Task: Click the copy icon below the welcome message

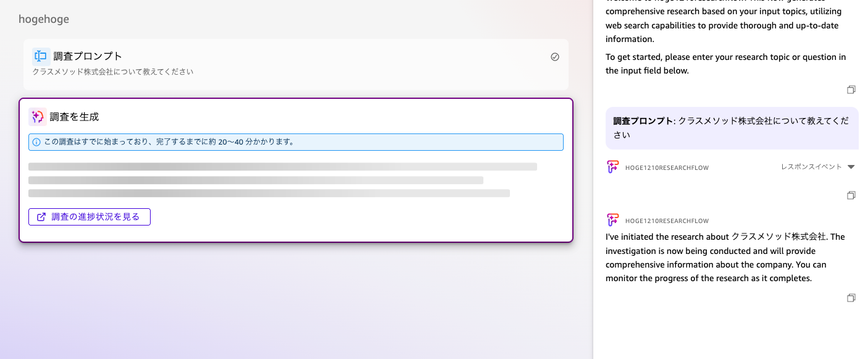Action: click(x=851, y=90)
